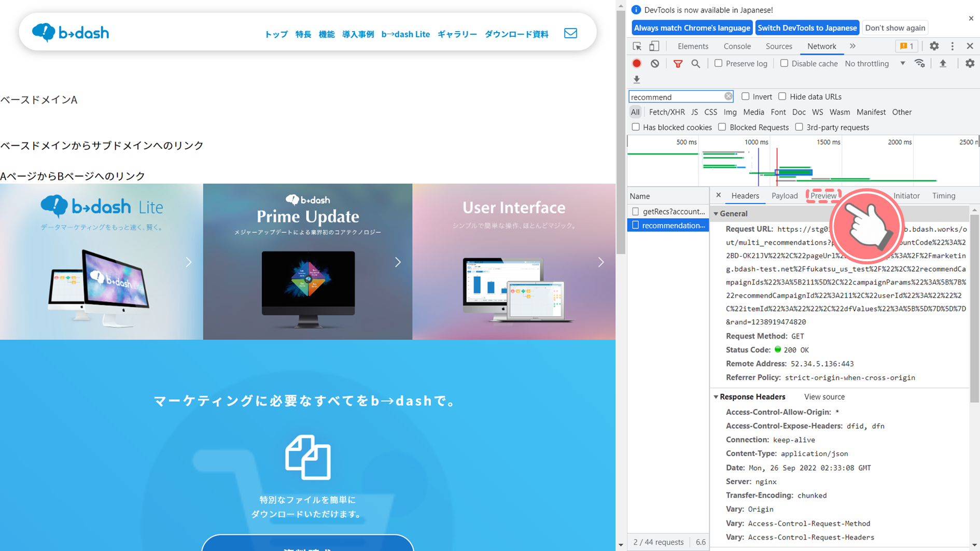This screenshot has height=551, width=980.
Task: Check the Blocked Requests checkbox
Action: [x=722, y=127]
